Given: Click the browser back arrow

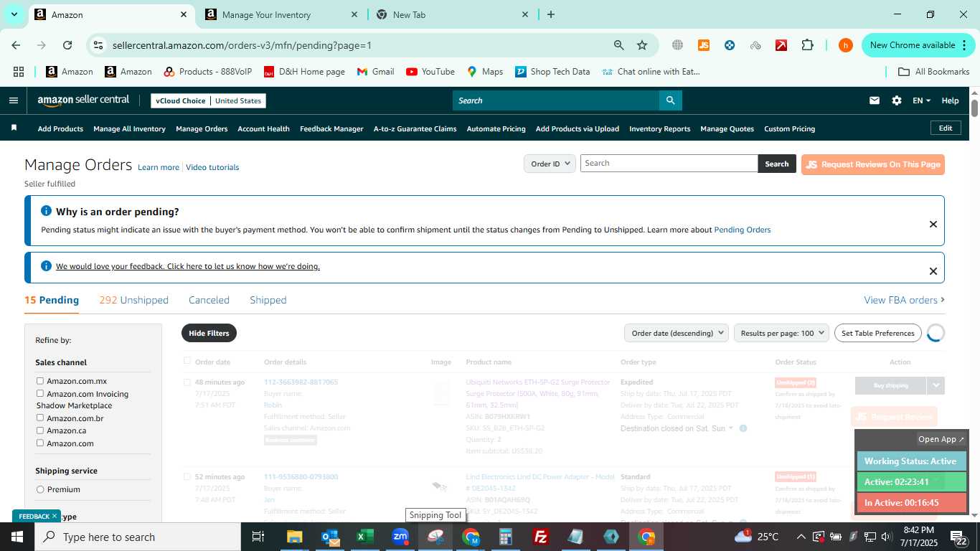Looking at the screenshot, I should pyautogui.click(x=16, y=45).
